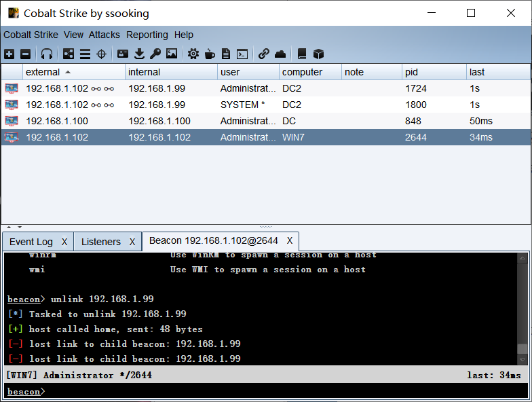Screen dimensions: 532x402
Task: Switch to target table crosshair icon
Action: click(x=102, y=54)
